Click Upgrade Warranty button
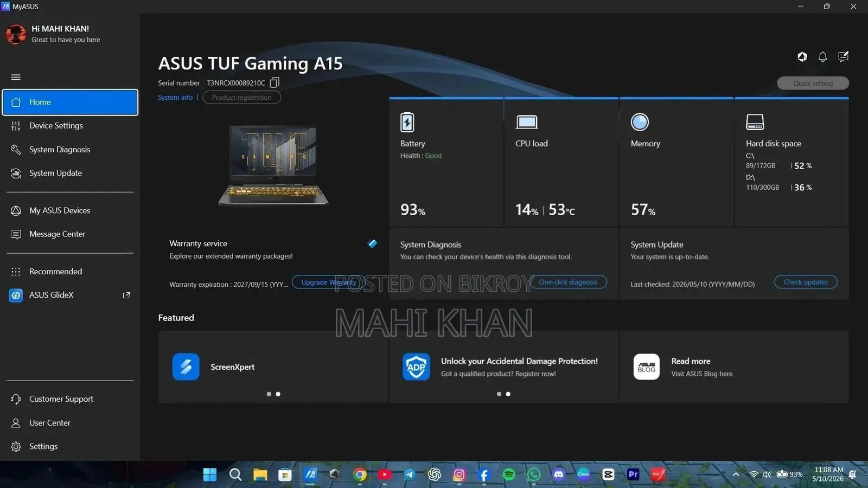 point(329,282)
